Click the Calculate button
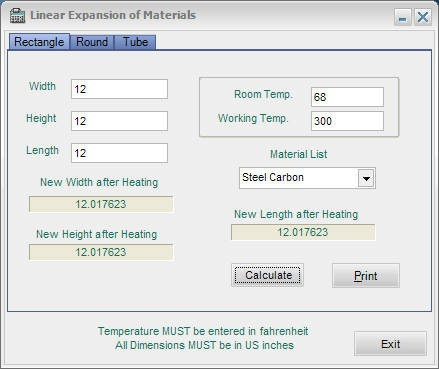Viewport: 439px width, 369px height. coord(268,275)
